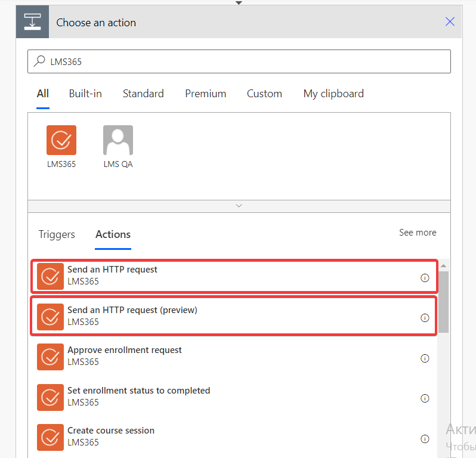Image resolution: width=476 pixels, height=458 pixels.
Task: Close the Choose an action panel
Action: [450, 21]
